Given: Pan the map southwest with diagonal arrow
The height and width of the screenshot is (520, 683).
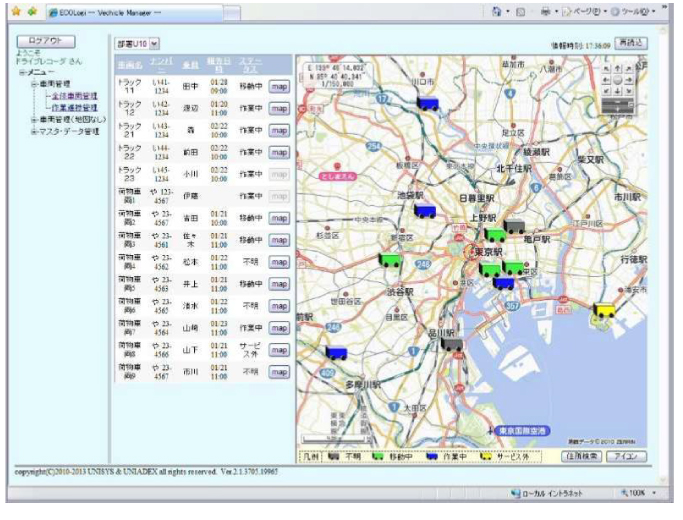Looking at the screenshot, I should 606,91.
